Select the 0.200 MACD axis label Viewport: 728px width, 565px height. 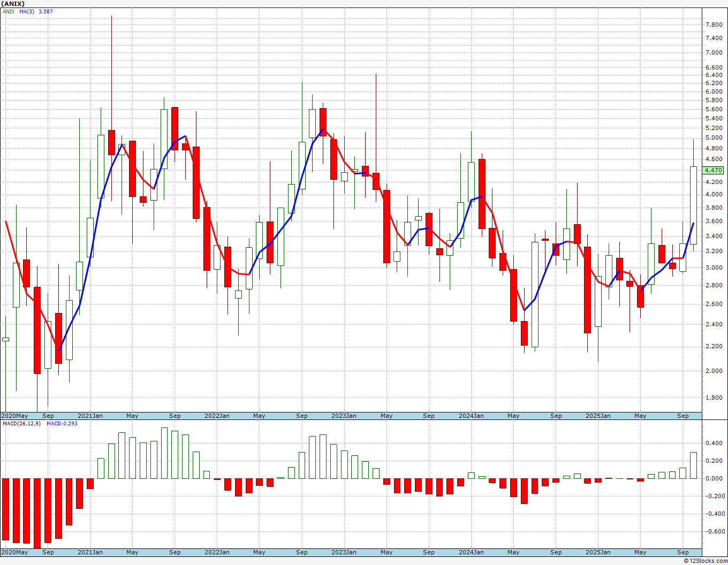[x=714, y=461]
